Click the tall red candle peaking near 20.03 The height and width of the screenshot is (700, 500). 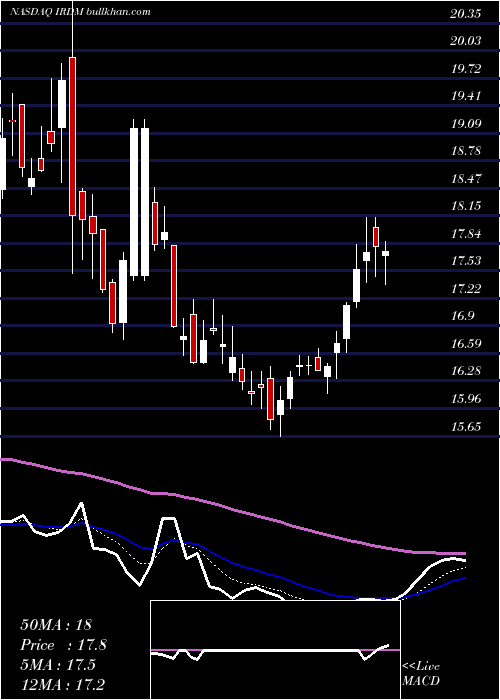point(72,136)
